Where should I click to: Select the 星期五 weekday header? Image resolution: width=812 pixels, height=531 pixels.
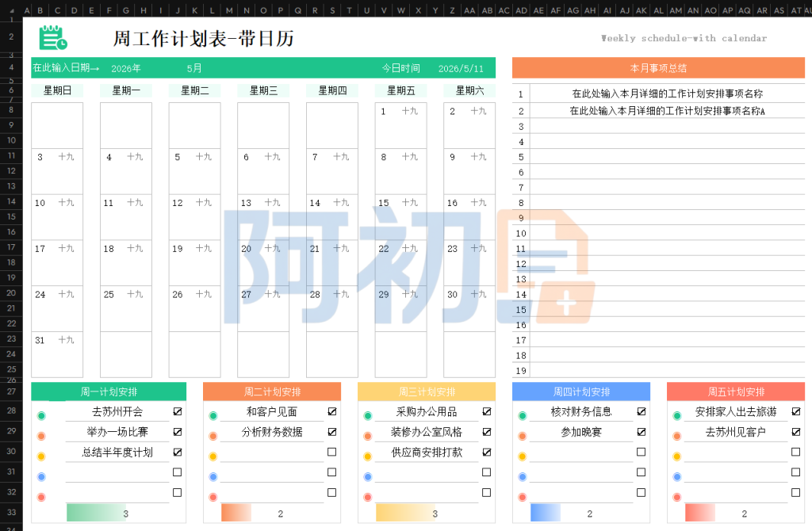pyautogui.click(x=400, y=90)
